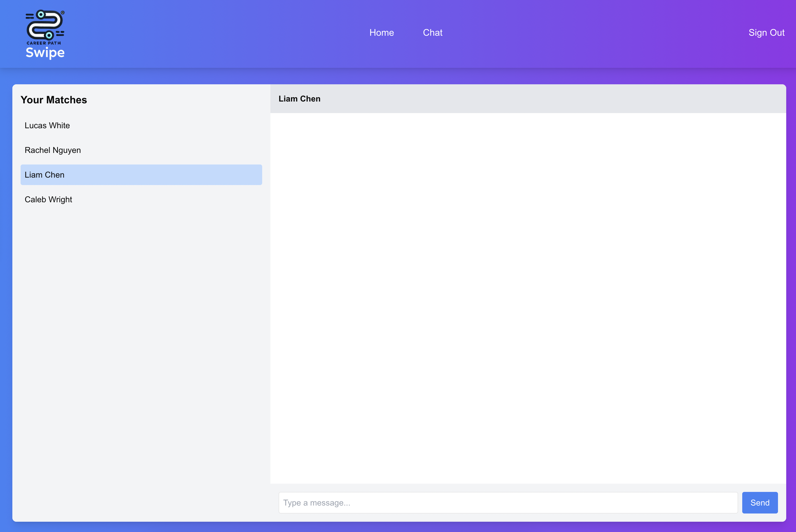The image size is (796, 532).
Task: Click the registered trademark symbol on logo
Action: (63, 13)
